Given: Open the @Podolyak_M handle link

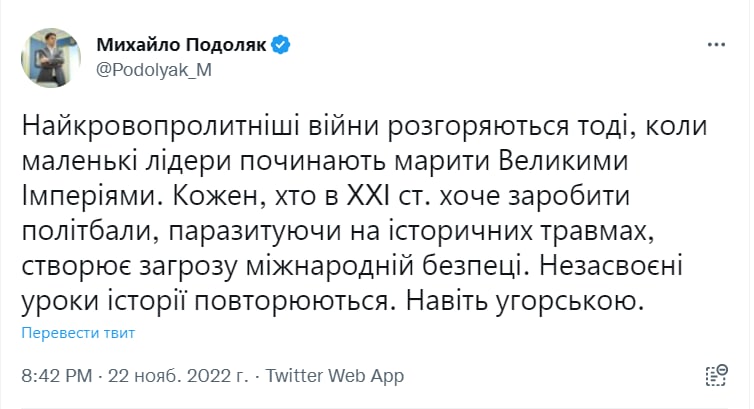Looking at the screenshot, I should click(153, 70).
